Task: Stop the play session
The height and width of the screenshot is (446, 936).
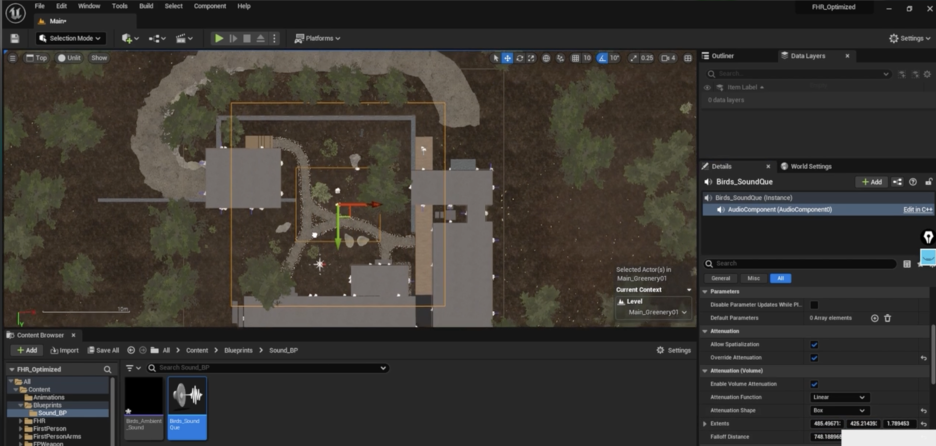Action: [x=247, y=38]
